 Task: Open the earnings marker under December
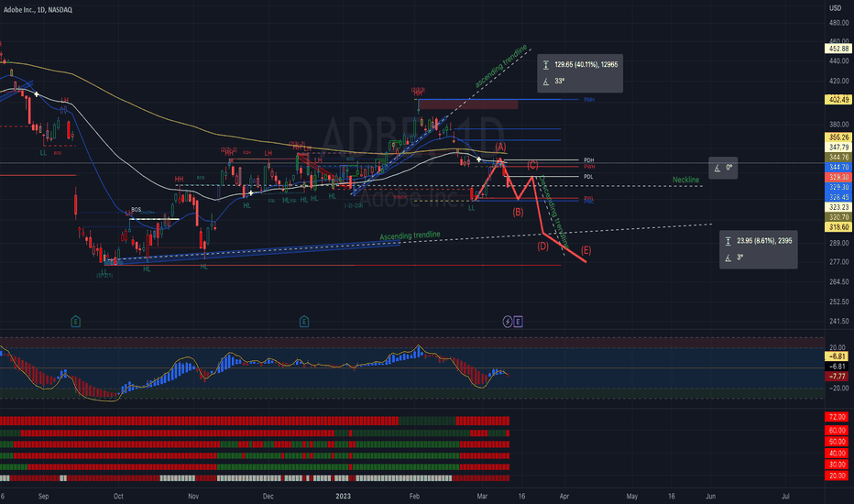(x=304, y=322)
